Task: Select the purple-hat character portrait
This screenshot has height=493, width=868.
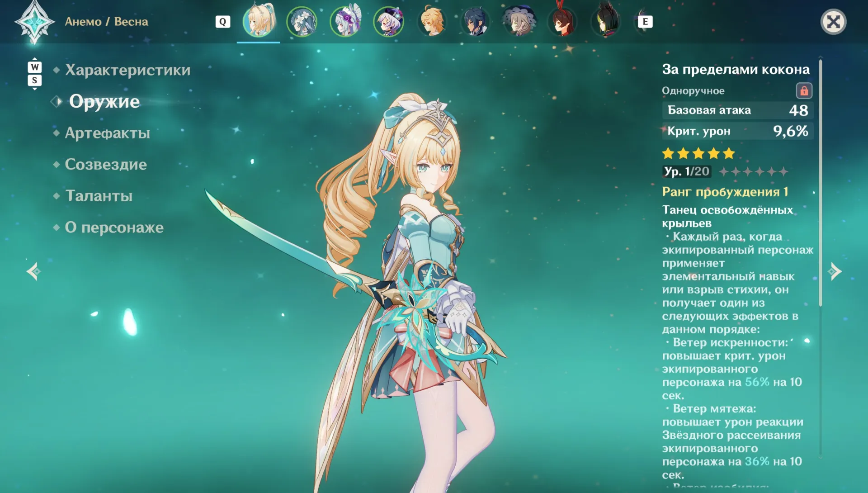Action: click(389, 21)
